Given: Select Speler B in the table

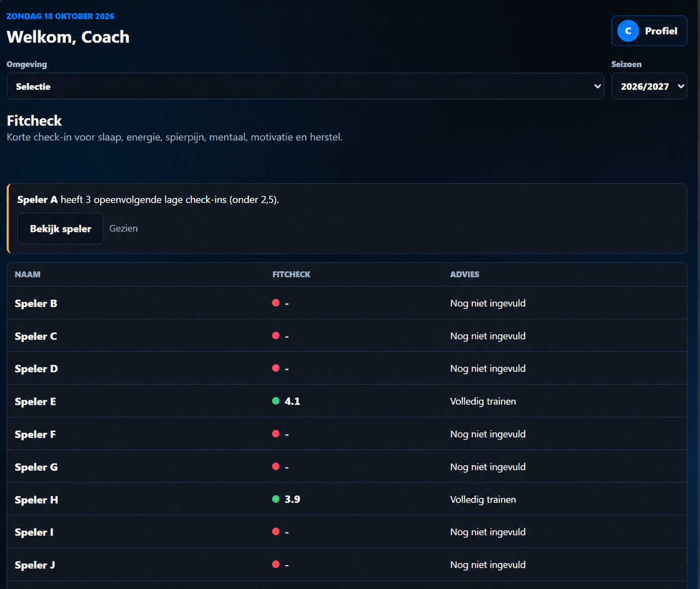Looking at the screenshot, I should (36, 303).
